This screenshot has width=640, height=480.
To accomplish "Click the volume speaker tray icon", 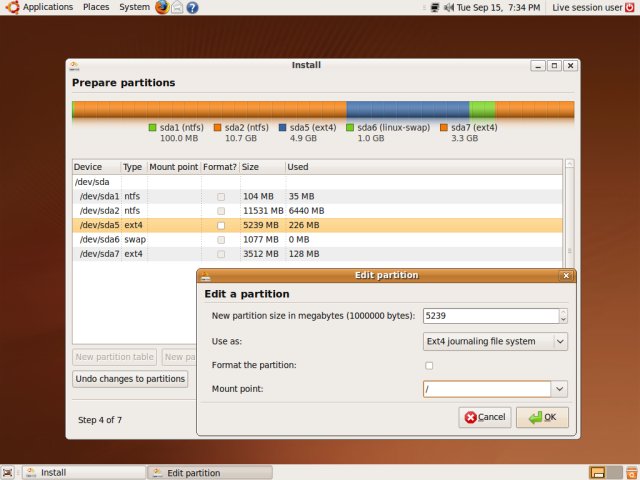I will click(449, 7).
